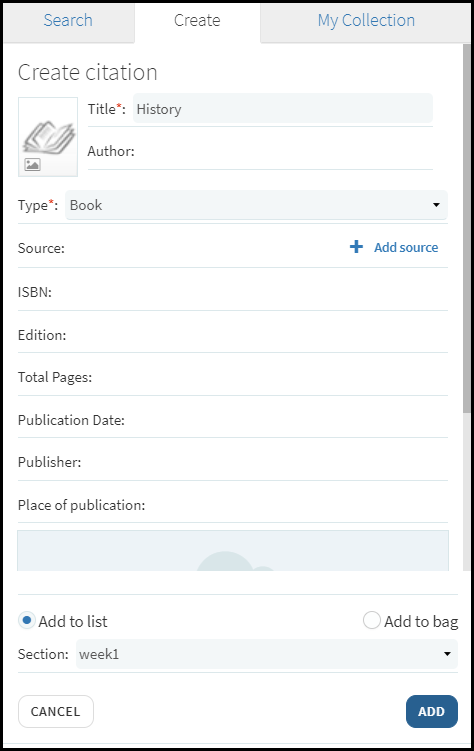Click the upload image icon on cover

[33, 165]
